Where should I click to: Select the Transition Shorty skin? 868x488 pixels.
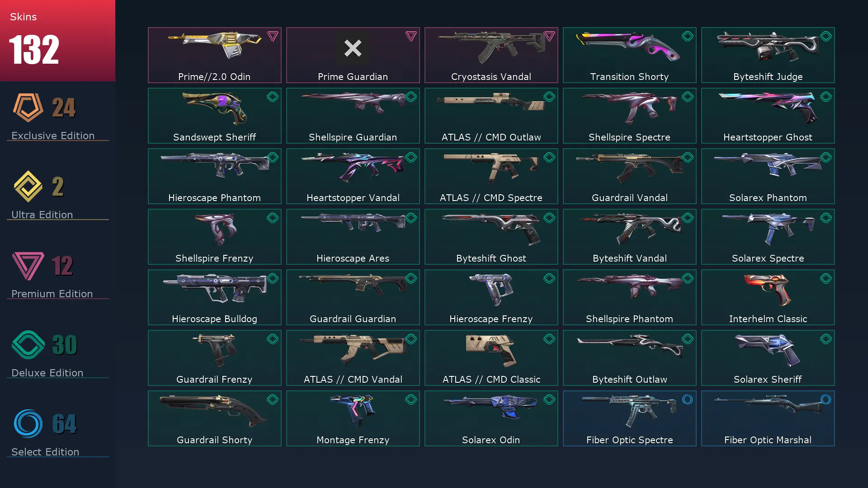(630, 55)
